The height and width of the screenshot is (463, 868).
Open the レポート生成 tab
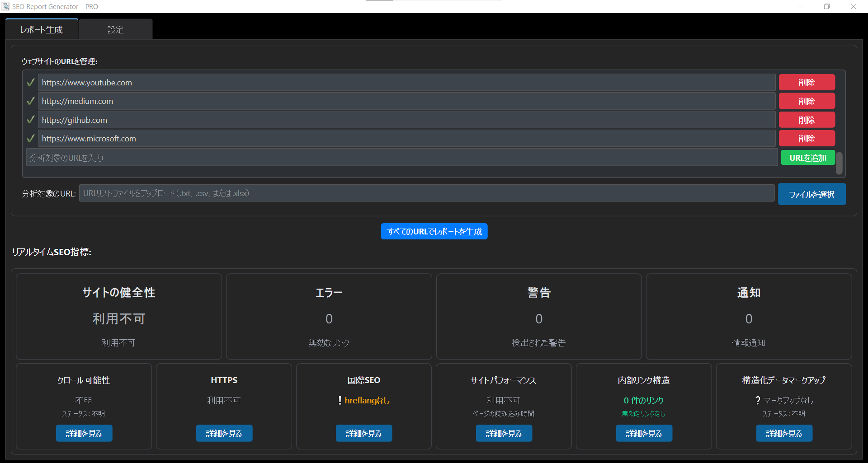(x=42, y=30)
